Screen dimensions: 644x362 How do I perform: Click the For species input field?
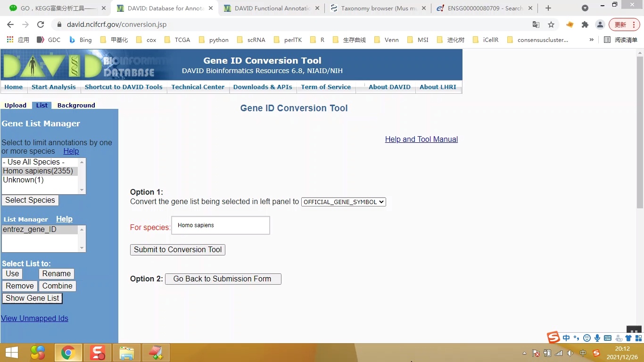(220, 225)
